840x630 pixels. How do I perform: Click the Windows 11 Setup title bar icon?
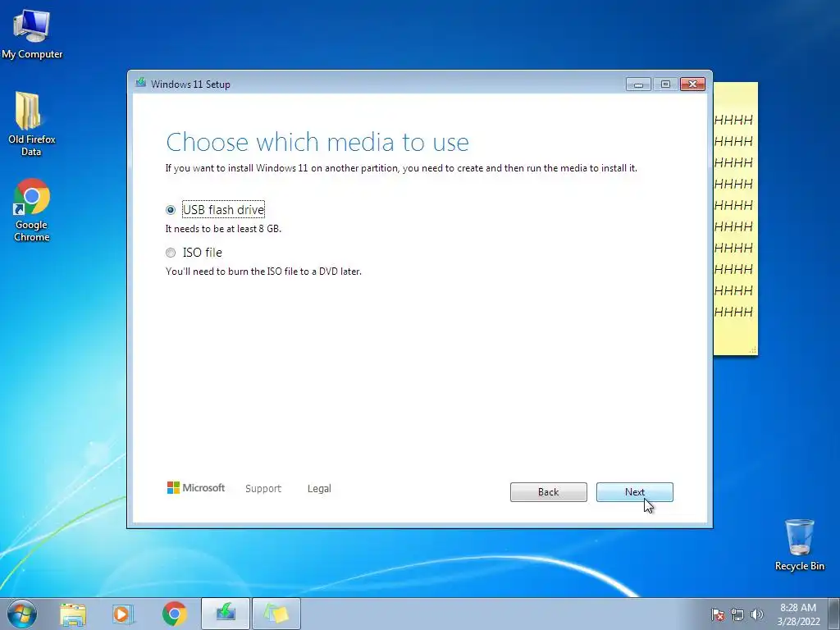141,83
